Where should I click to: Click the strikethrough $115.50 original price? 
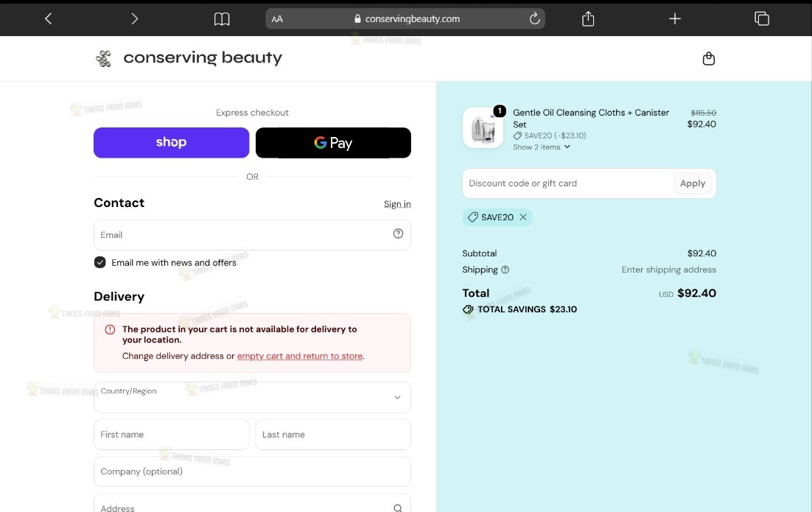click(x=703, y=113)
